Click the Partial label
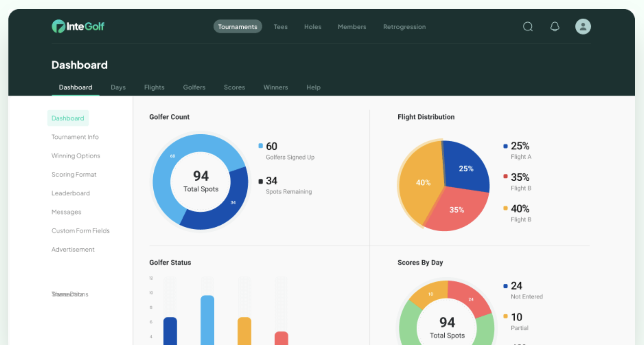Image resolution: width=644 pixels, height=351 pixels. [x=519, y=328]
